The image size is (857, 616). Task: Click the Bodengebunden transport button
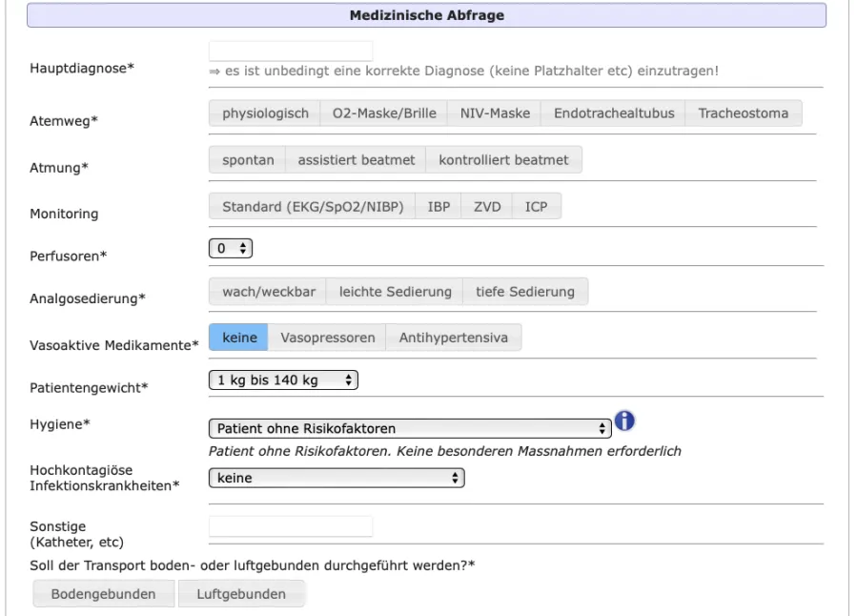(104, 594)
